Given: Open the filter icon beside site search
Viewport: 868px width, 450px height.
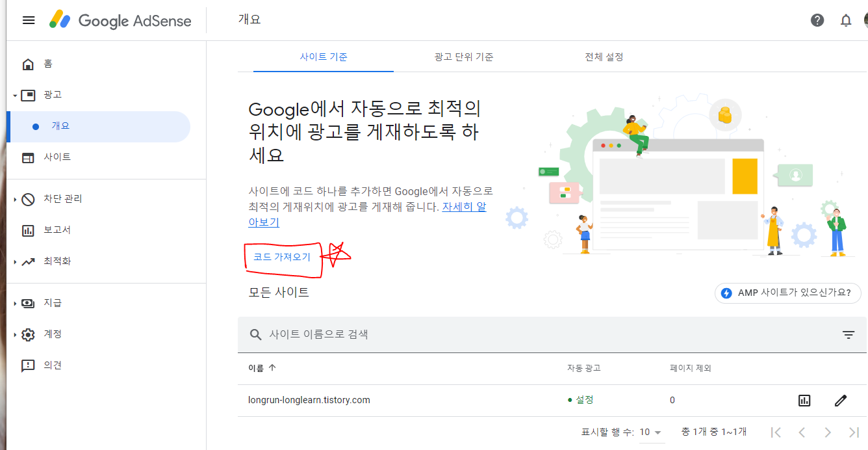Looking at the screenshot, I should point(849,335).
